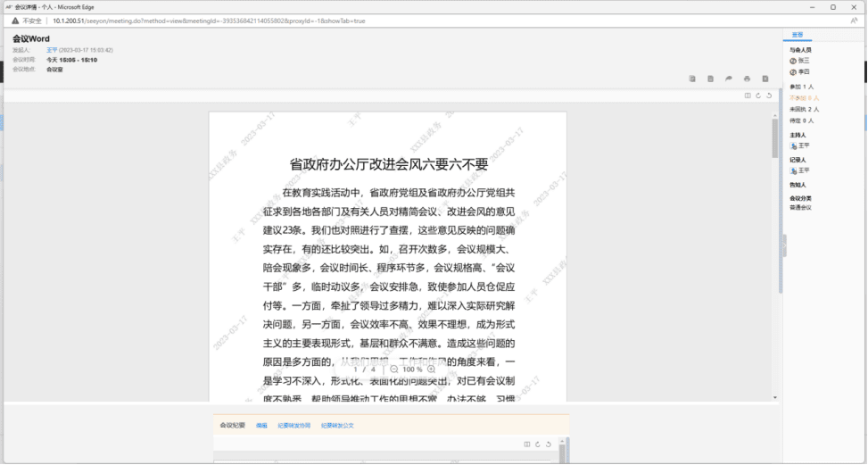Click the status icon beside 张三

[x=793, y=61]
